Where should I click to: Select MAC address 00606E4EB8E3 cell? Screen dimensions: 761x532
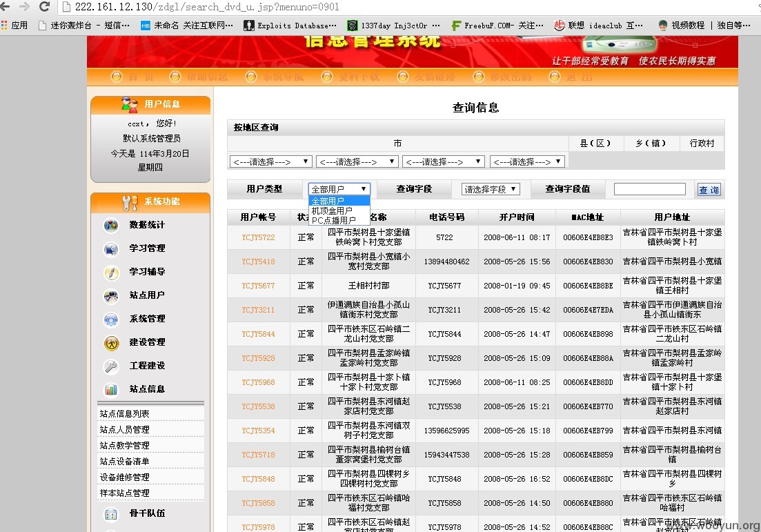[588, 237]
